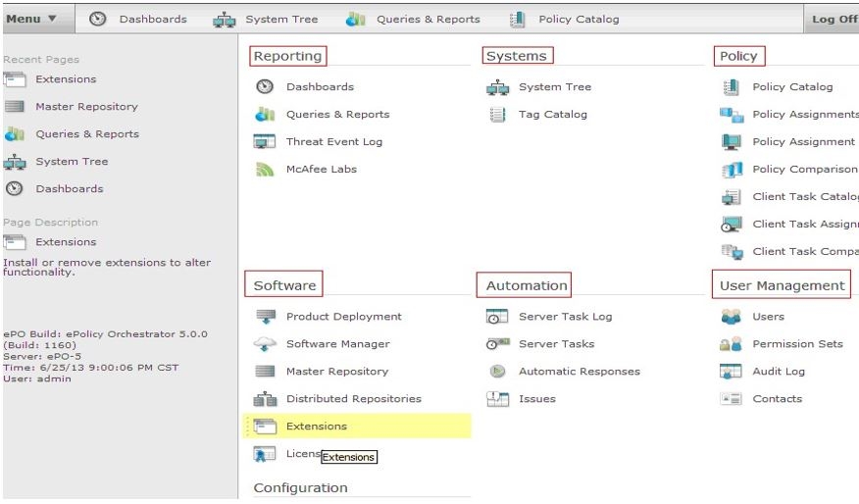Click the Users icon under User Management
This screenshot has height=504, width=859.
tap(731, 317)
